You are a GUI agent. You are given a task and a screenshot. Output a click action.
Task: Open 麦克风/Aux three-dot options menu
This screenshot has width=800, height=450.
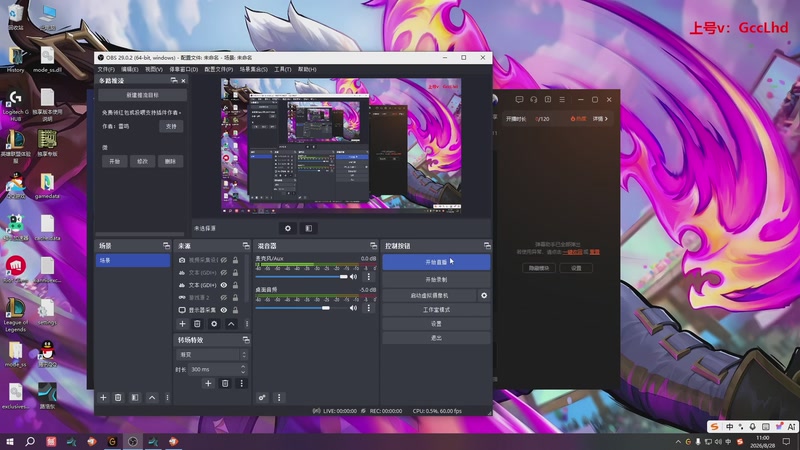[369, 277]
